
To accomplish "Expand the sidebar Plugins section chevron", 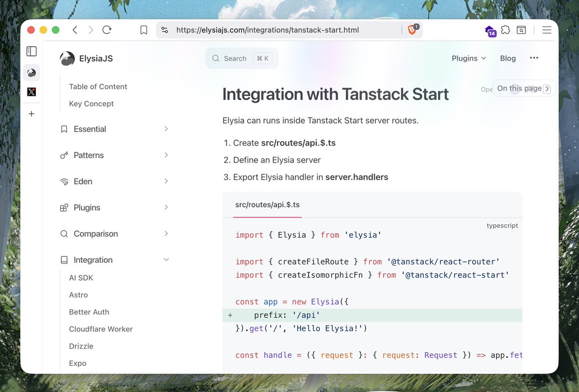I will [166, 207].
